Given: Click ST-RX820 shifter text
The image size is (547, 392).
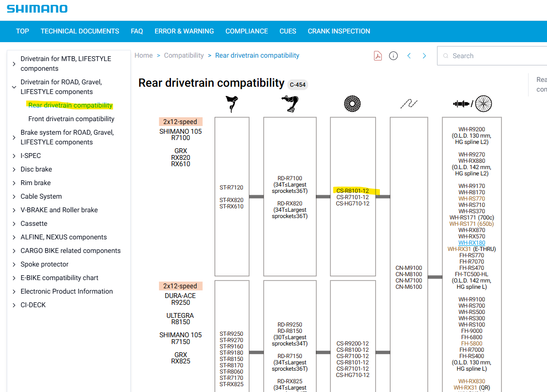Looking at the screenshot, I should coord(231,200).
